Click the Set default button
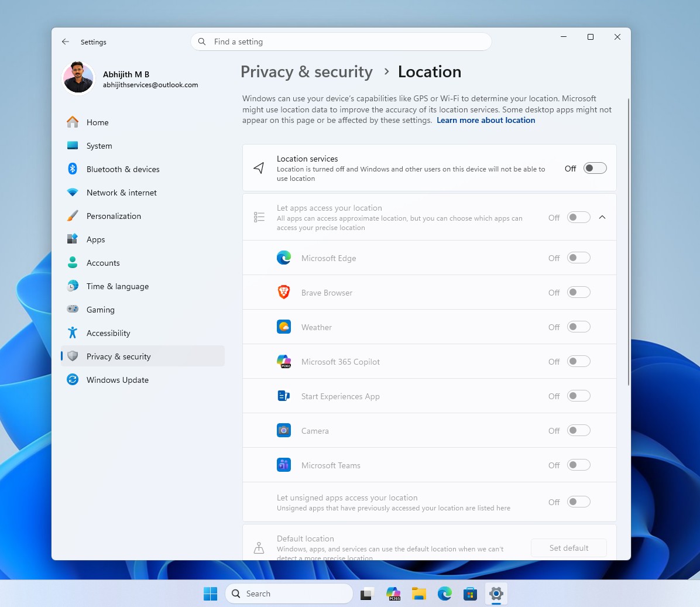Viewport: 700px width, 607px height. (569, 548)
